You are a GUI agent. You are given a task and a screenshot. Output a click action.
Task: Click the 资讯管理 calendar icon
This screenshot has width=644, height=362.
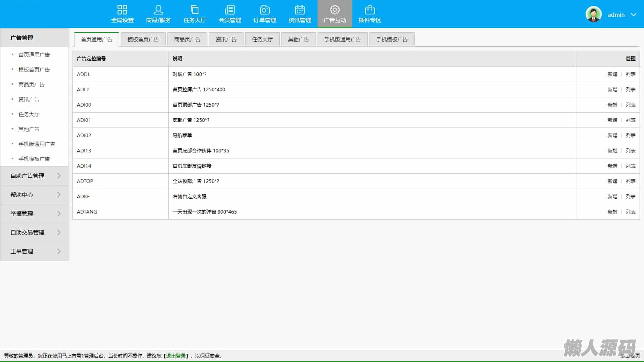pos(300,10)
